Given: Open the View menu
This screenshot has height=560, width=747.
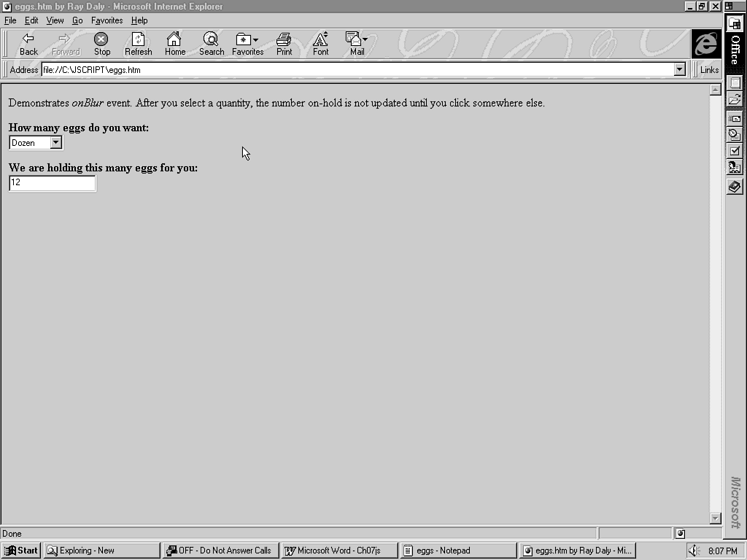Looking at the screenshot, I should point(55,20).
